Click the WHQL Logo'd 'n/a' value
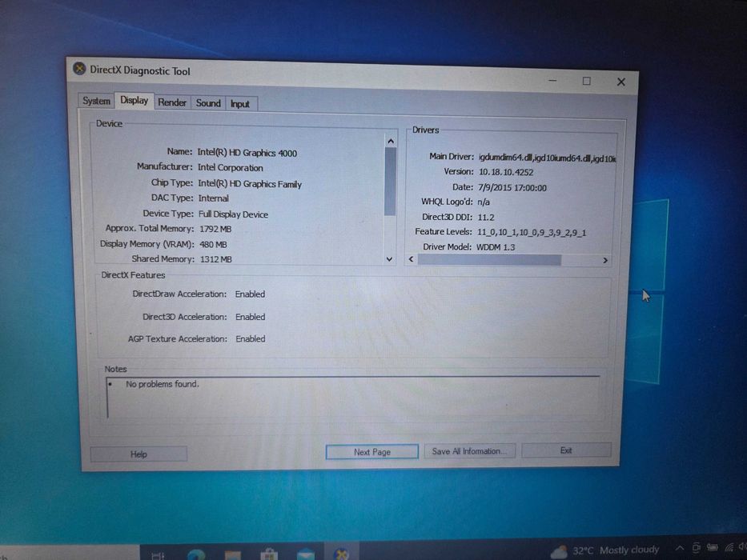747x560 pixels. click(x=484, y=202)
